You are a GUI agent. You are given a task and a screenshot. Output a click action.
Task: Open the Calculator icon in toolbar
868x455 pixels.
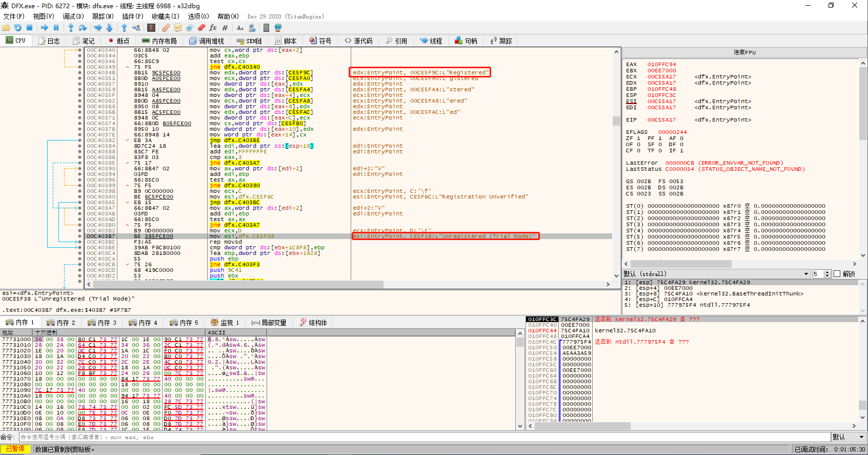click(x=266, y=28)
